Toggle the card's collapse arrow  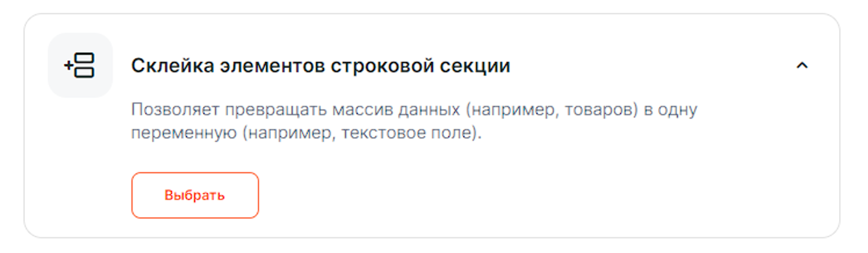pyautogui.click(x=801, y=66)
